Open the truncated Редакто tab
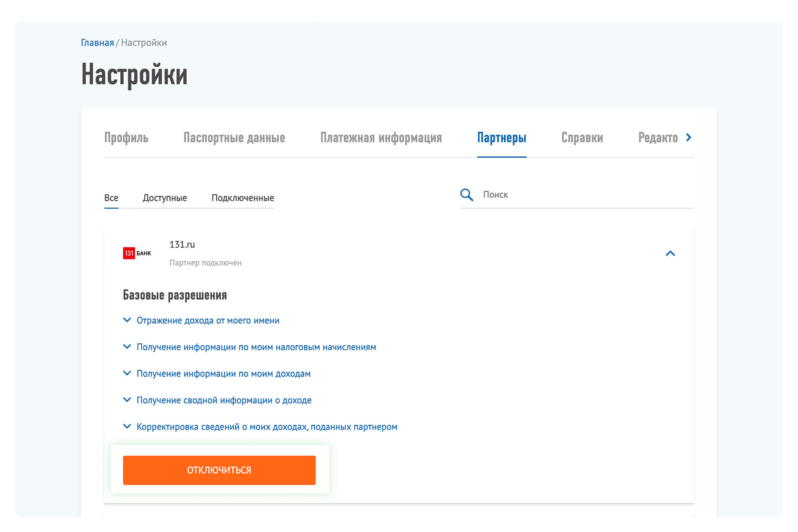The width and height of the screenshot is (798, 532). tap(658, 138)
